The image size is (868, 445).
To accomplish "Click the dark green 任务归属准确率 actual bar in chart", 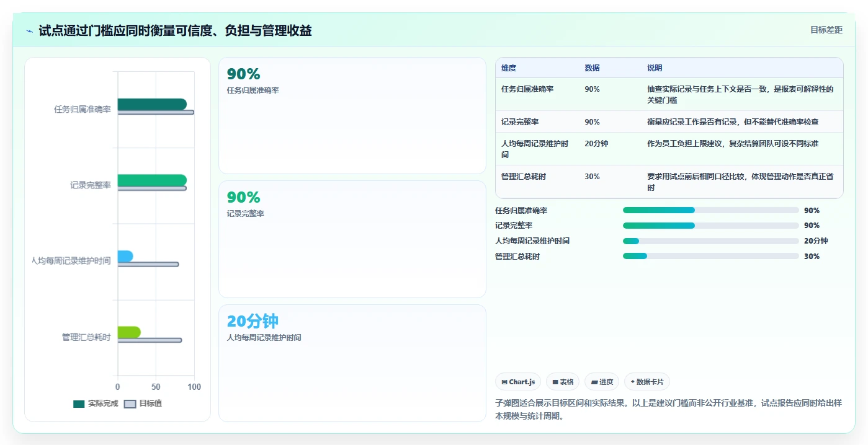I will tap(152, 104).
